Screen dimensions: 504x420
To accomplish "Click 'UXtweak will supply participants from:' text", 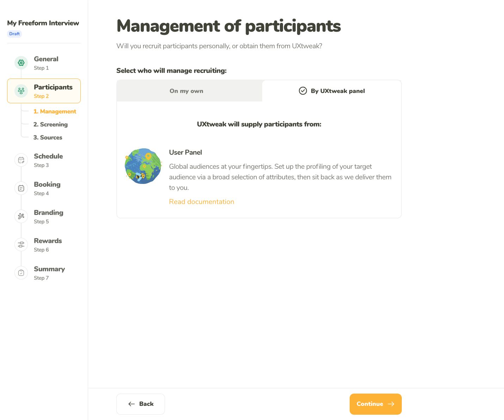I will [x=259, y=124].
